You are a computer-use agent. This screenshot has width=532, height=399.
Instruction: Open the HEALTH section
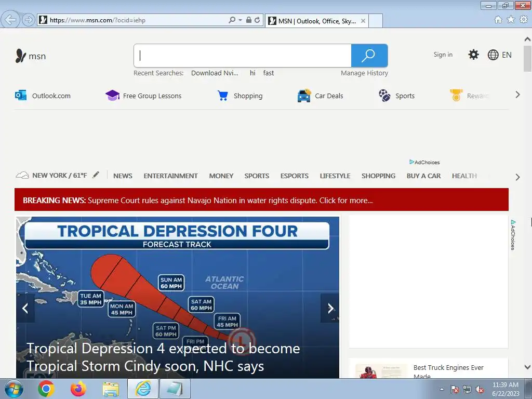tap(464, 176)
